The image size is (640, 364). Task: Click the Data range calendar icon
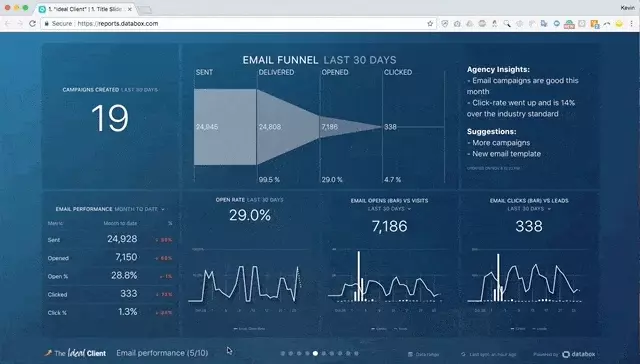411,354
